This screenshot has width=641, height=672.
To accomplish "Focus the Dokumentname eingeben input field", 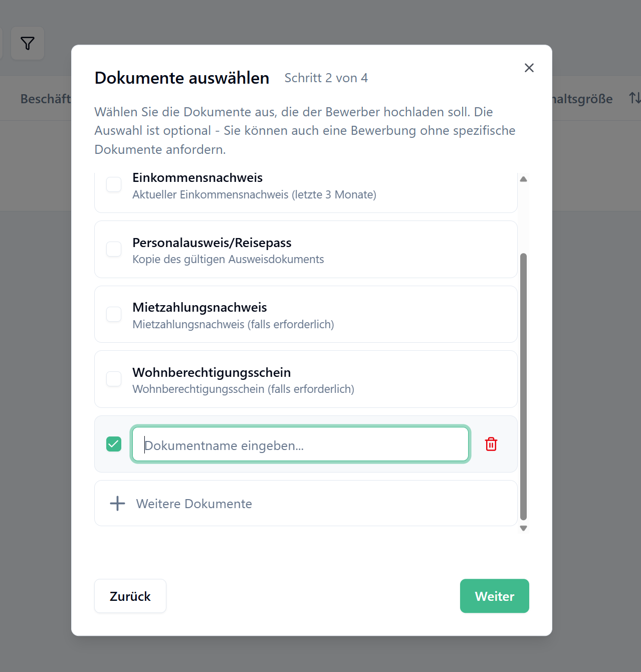I will point(300,444).
